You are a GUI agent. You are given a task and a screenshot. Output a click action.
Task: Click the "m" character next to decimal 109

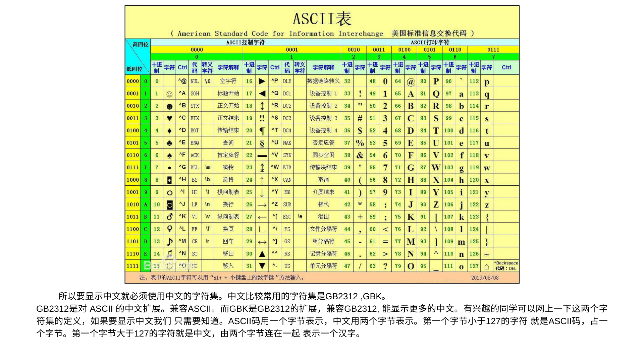point(462,242)
